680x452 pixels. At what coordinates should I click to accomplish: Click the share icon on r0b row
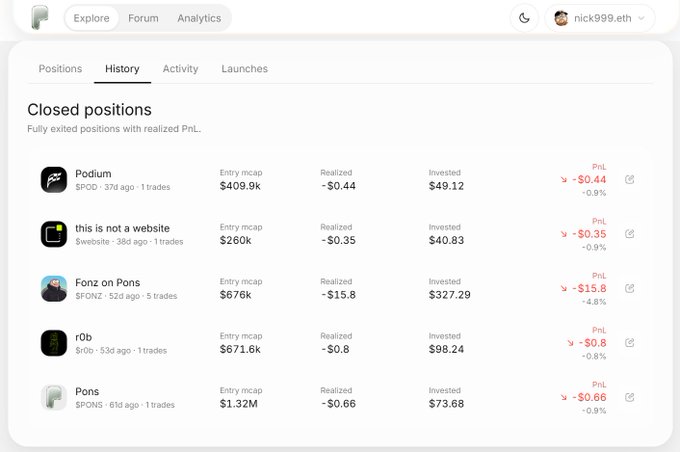tap(630, 343)
